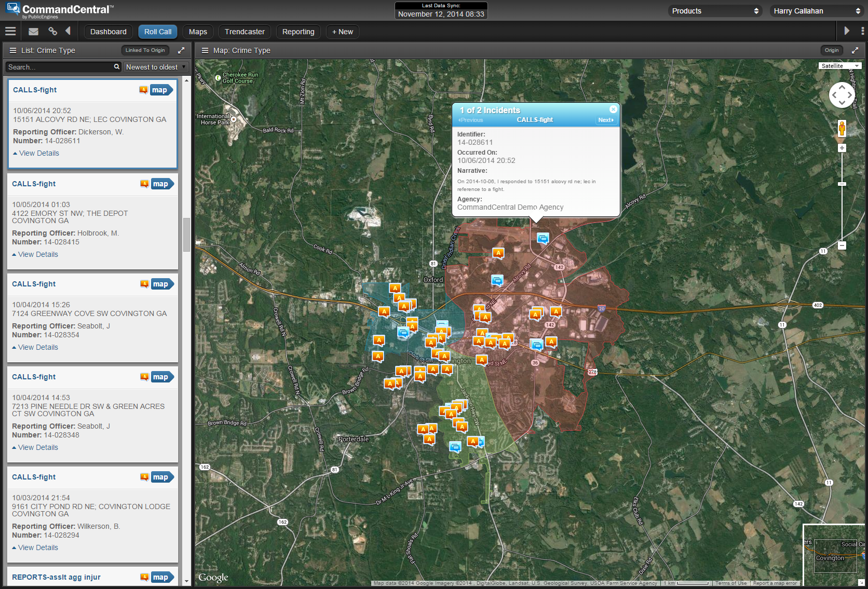Open the Products dropdown
The height and width of the screenshot is (589, 868).
715,11
